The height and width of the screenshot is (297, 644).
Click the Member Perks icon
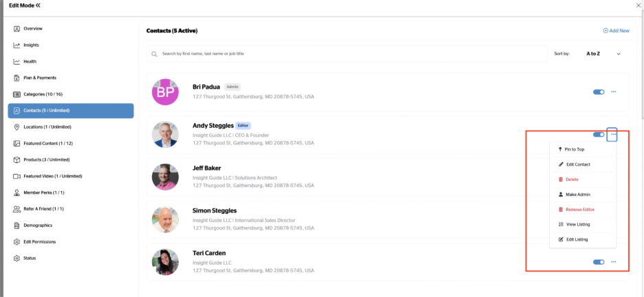click(17, 192)
